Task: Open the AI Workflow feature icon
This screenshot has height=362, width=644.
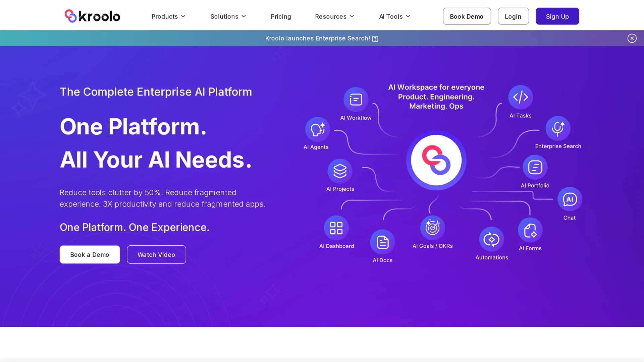Action: 356,100
